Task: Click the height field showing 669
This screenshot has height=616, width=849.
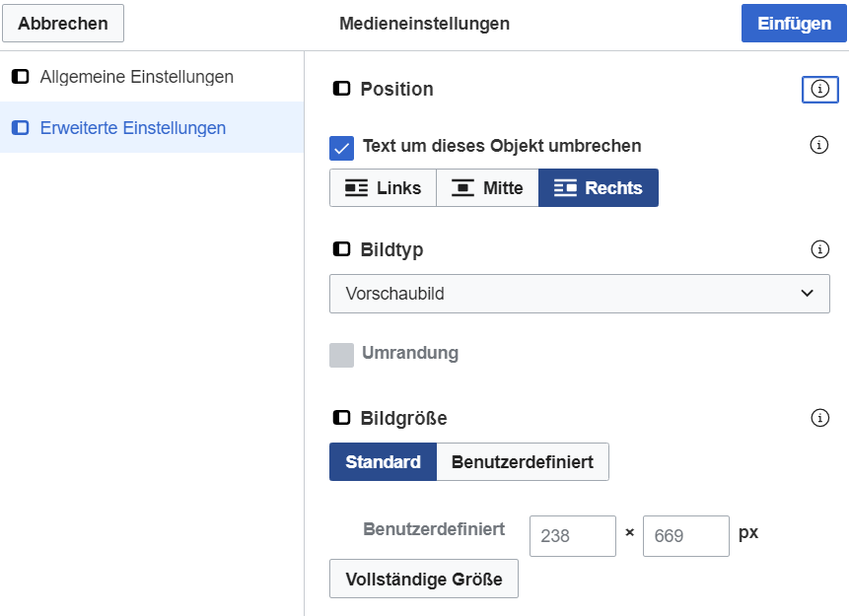Action: coord(686,536)
